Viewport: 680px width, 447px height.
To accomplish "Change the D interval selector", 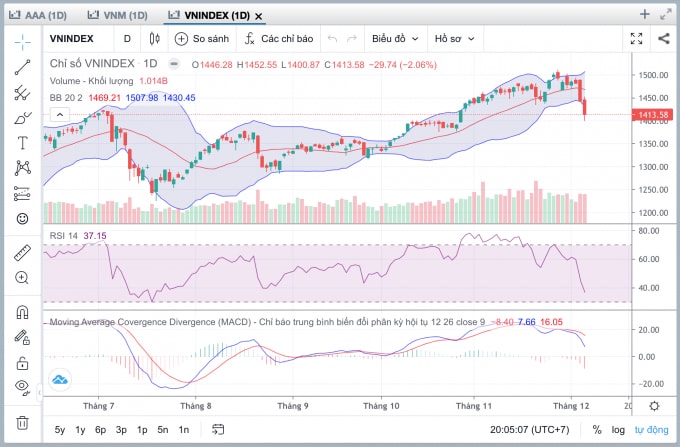I will point(127,39).
